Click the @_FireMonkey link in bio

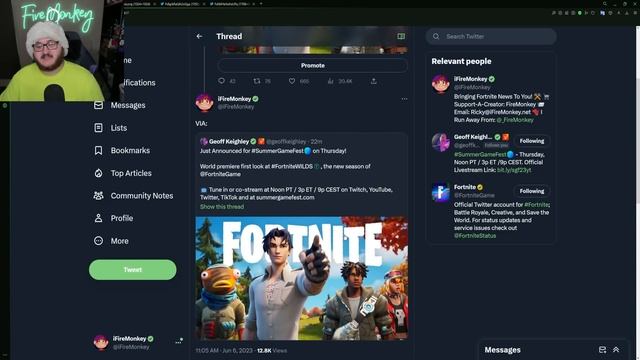(515, 120)
